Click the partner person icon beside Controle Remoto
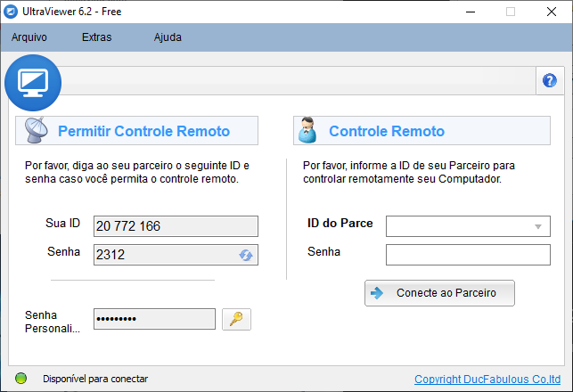This screenshot has width=573, height=392. [307, 131]
